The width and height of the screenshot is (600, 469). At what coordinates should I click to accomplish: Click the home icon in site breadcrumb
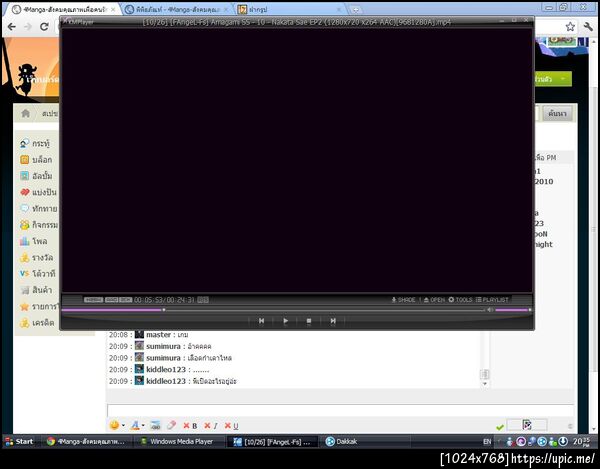[26, 113]
